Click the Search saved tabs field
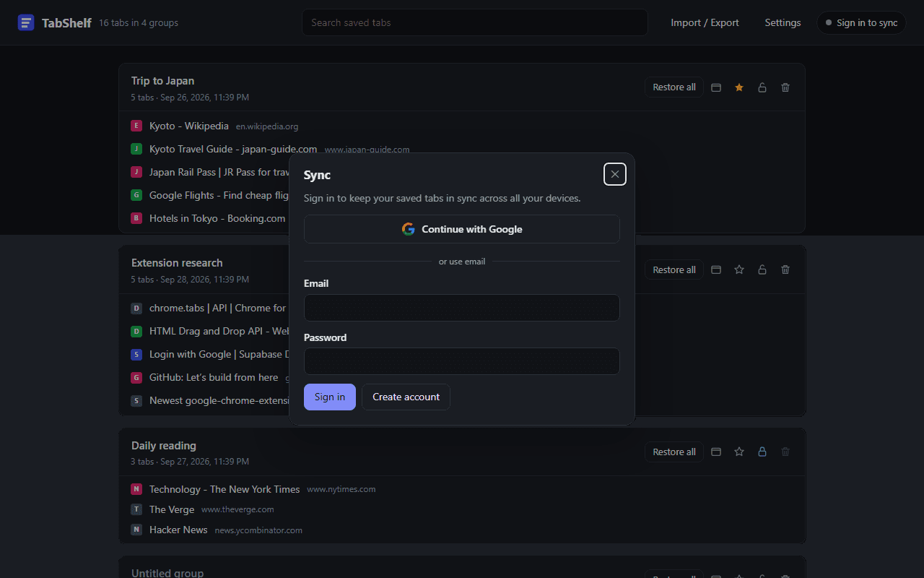Image resolution: width=924 pixels, height=578 pixels. (475, 22)
